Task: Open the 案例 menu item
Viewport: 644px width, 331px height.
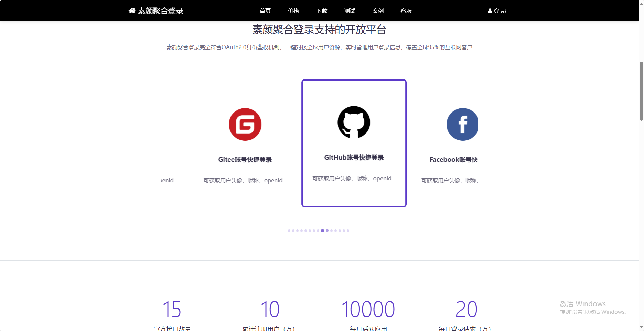Action: [x=378, y=11]
